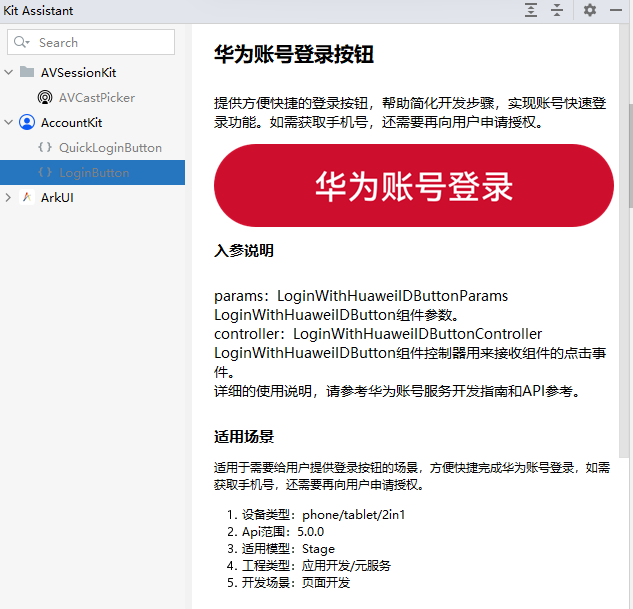Click the search magnifier icon
This screenshot has height=609, width=633.
click(x=21, y=42)
